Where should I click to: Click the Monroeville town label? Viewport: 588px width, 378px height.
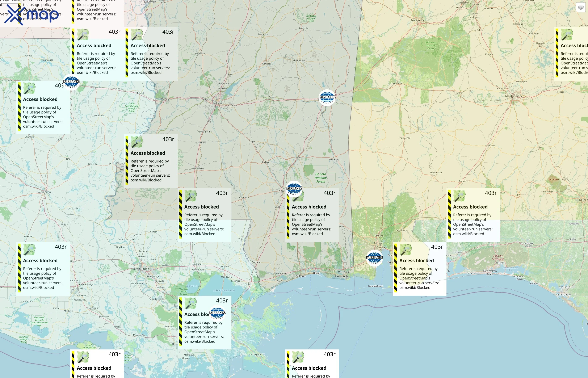pos(436,173)
